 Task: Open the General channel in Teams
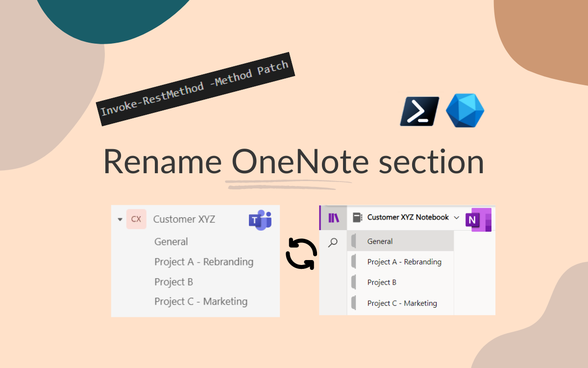(x=171, y=241)
